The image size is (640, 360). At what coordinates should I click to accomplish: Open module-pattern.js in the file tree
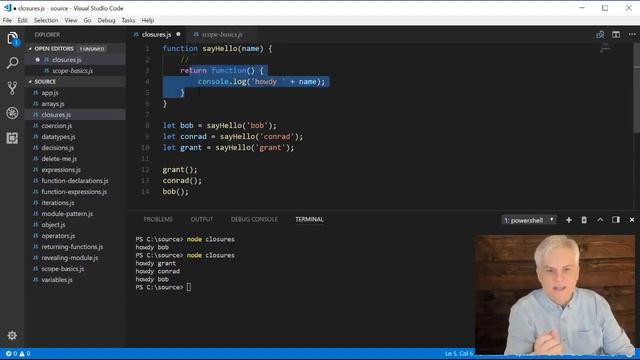click(x=76, y=214)
